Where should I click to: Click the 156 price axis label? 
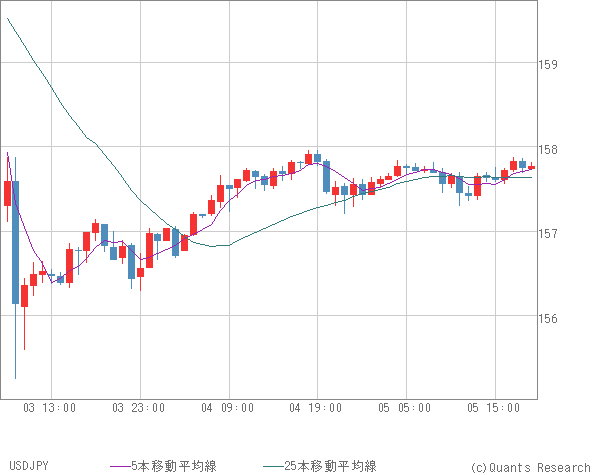click(548, 318)
